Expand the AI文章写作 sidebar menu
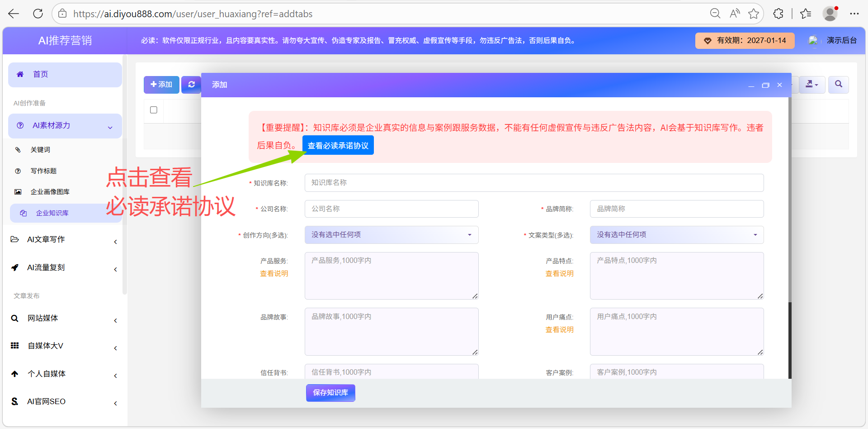The image size is (868, 429). [65, 239]
